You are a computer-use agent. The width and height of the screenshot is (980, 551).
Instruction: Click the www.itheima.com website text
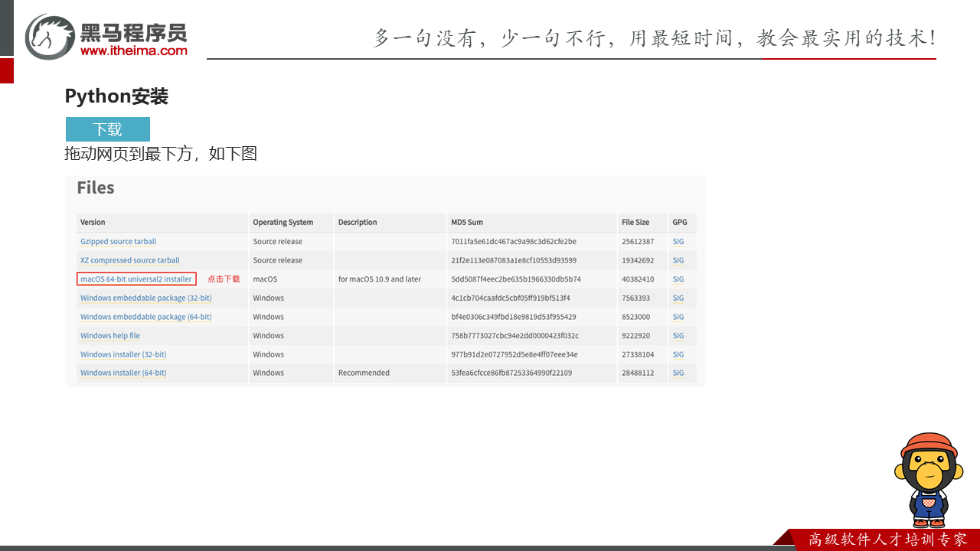(x=133, y=51)
